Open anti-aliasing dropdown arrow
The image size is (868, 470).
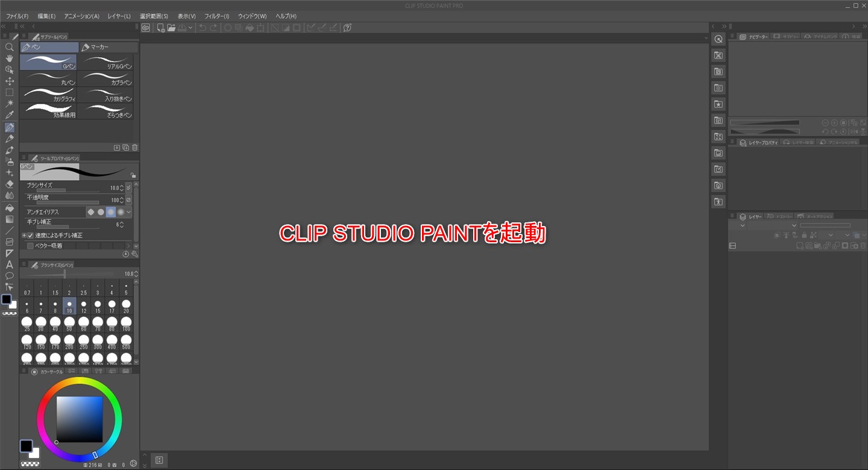click(x=128, y=212)
